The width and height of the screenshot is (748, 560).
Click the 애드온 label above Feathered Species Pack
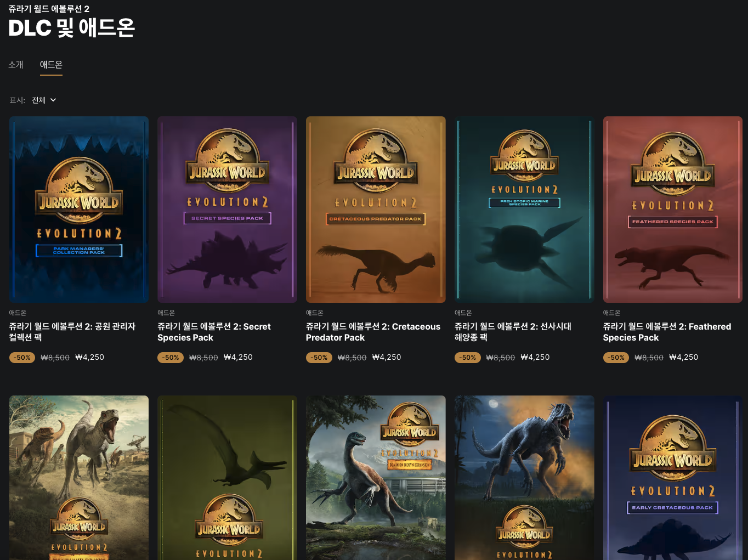pyautogui.click(x=612, y=313)
